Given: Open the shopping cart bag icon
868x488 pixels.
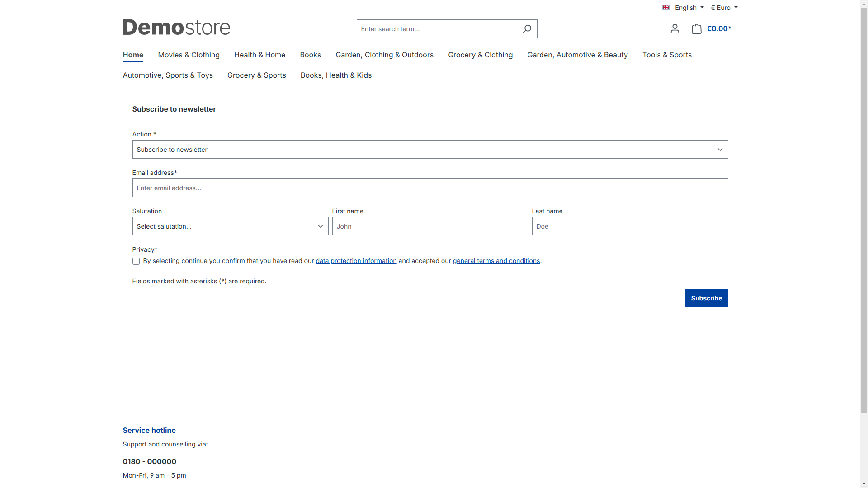Looking at the screenshot, I should pyautogui.click(x=696, y=29).
